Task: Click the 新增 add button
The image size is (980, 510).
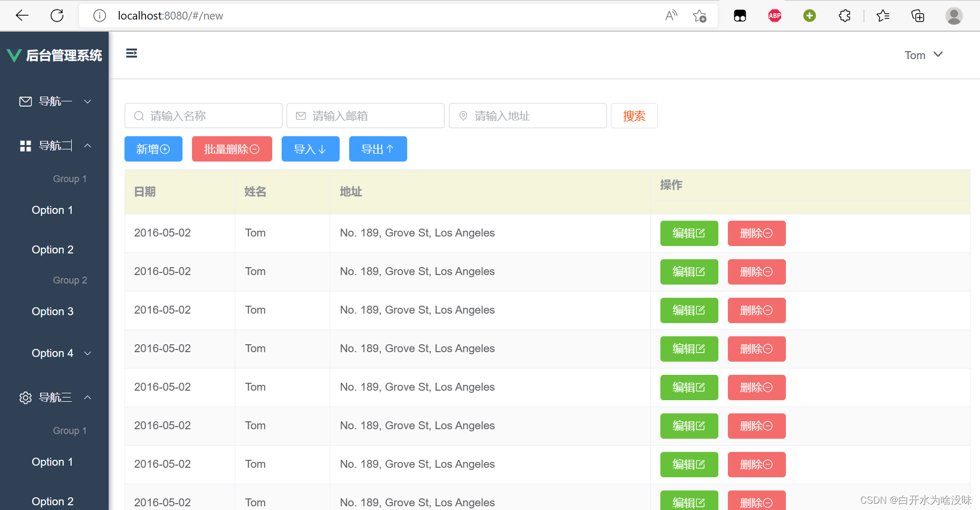Action: point(153,149)
